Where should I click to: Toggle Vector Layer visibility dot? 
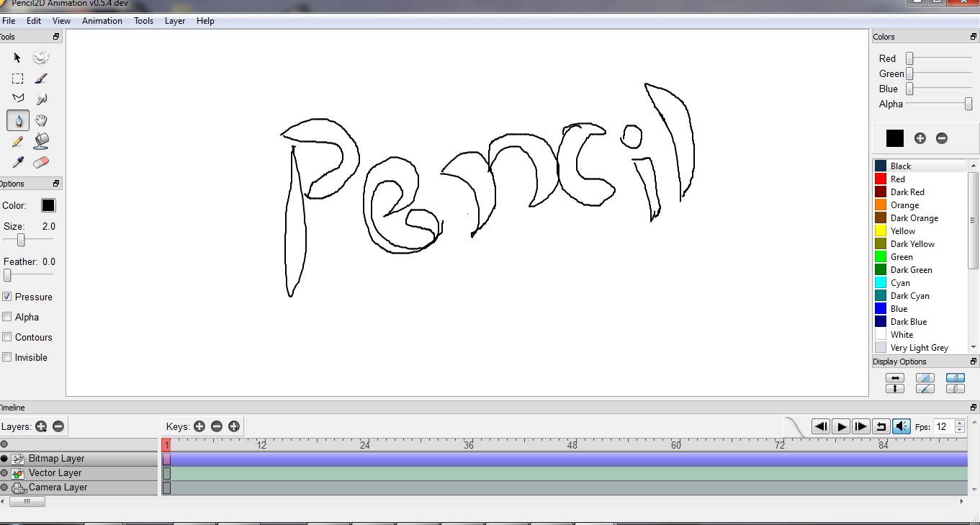tap(4, 473)
